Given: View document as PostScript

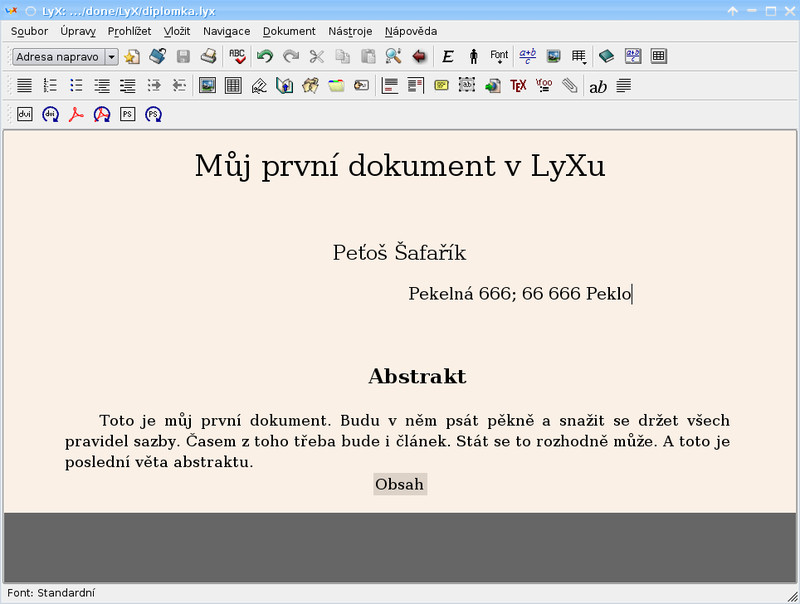Looking at the screenshot, I should 128,114.
